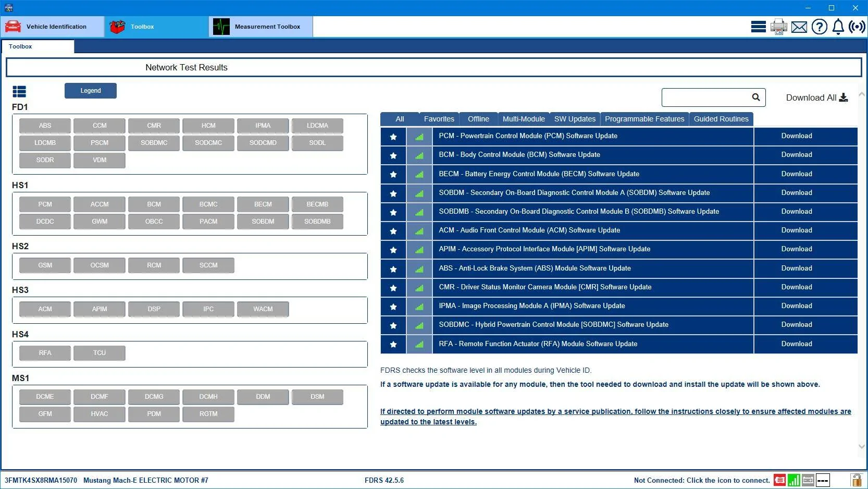Select the SW Updates filter tab

tap(575, 119)
